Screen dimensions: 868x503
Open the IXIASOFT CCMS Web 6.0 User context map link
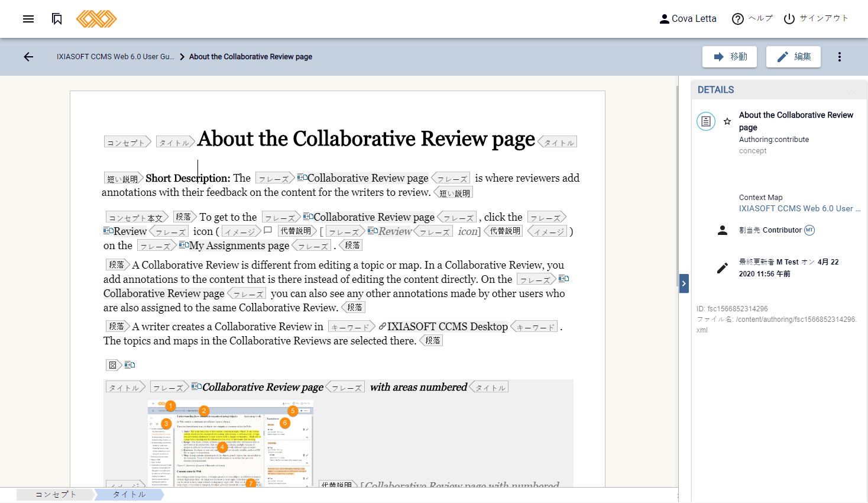[x=799, y=208]
